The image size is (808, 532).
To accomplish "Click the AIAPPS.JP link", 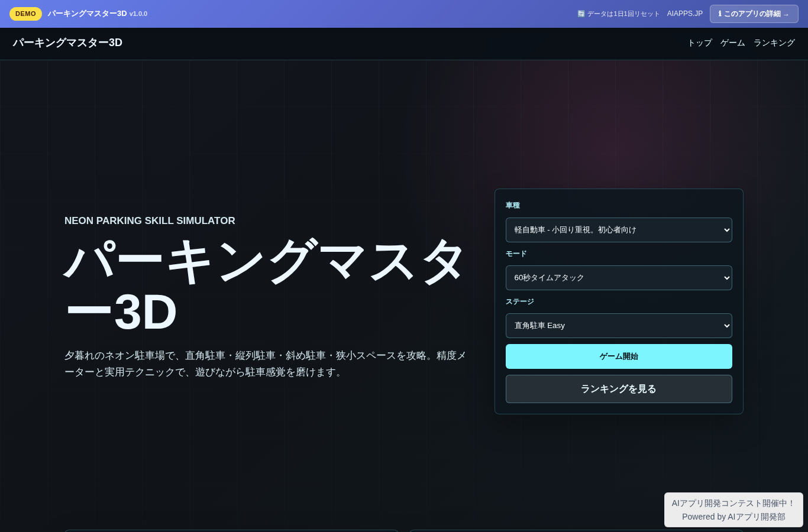I will click(x=685, y=14).
